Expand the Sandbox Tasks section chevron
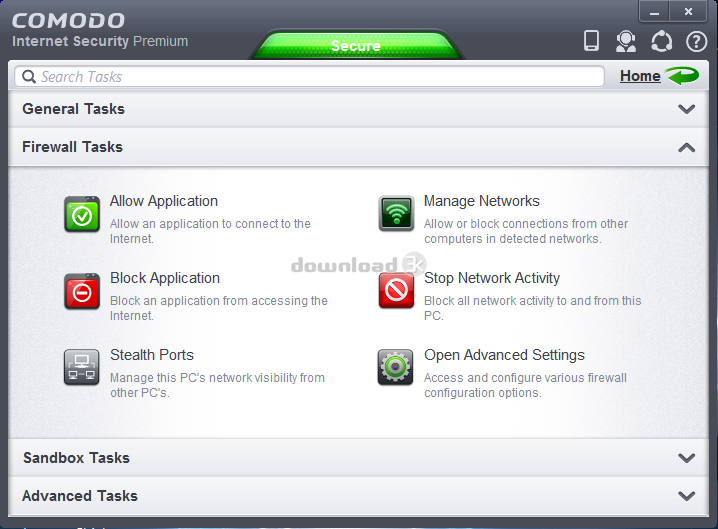718x529 pixels. tap(686, 458)
